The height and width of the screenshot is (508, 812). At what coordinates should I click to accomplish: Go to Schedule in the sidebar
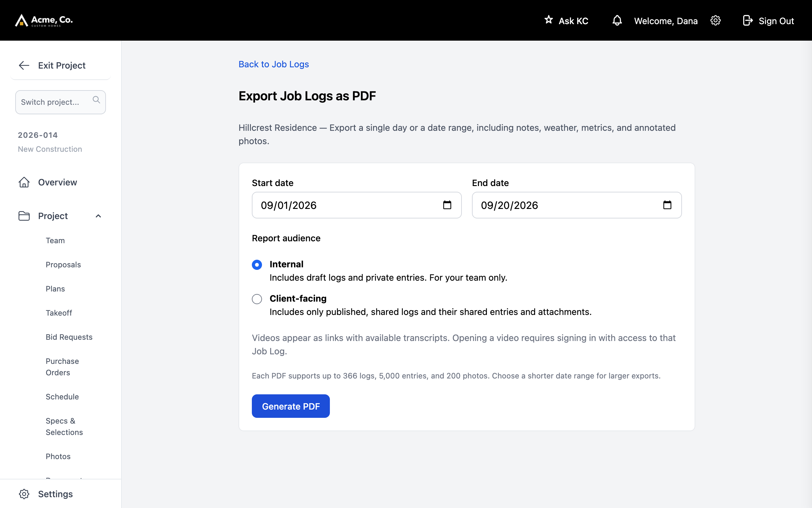[62, 397]
